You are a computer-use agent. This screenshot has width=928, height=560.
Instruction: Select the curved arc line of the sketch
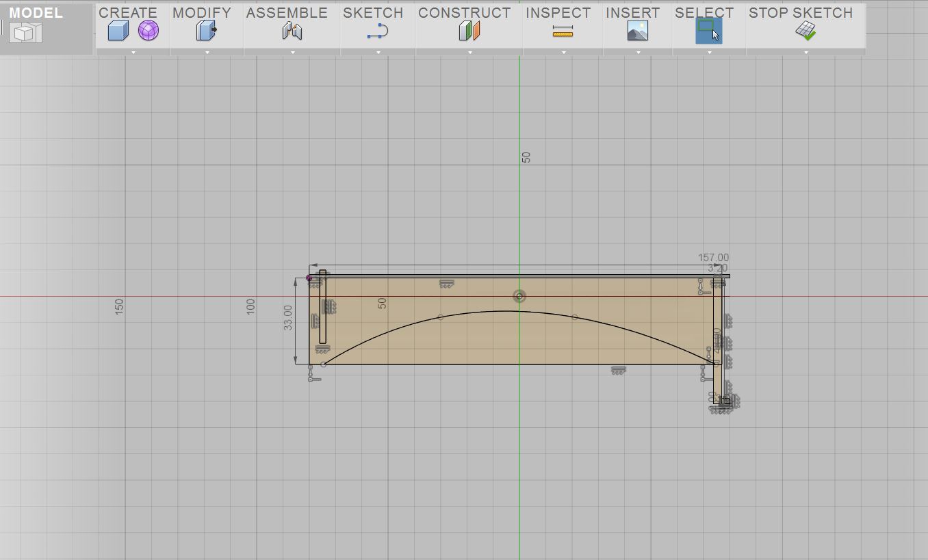pyautogui.click(x=506, y=312)
